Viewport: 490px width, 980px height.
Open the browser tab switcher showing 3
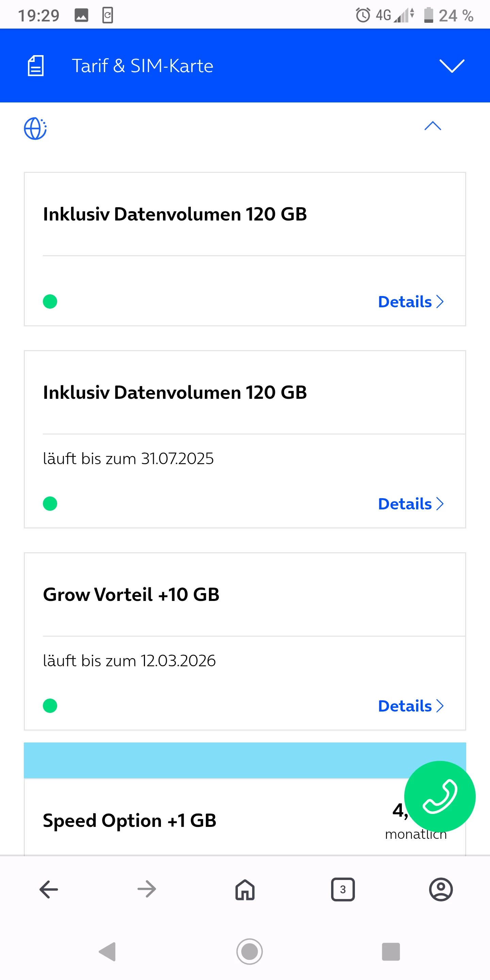343,889
